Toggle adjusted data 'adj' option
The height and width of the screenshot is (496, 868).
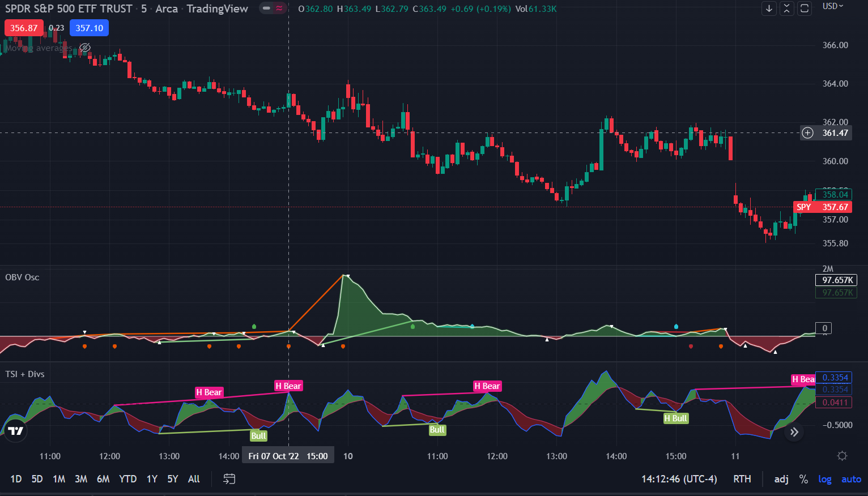pyautogui.click(x=781, y=479)
